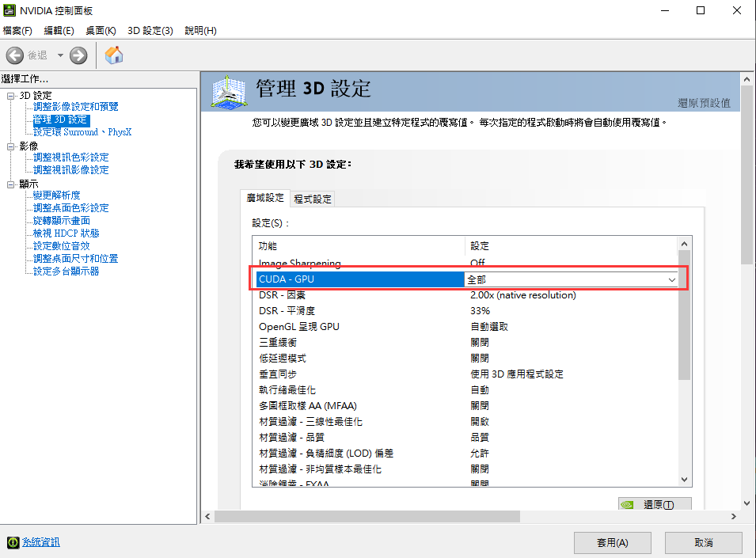Viewport: 756px width, 558px height.
Task: Select the DSR - 平滑度 row
Action: 465,311
